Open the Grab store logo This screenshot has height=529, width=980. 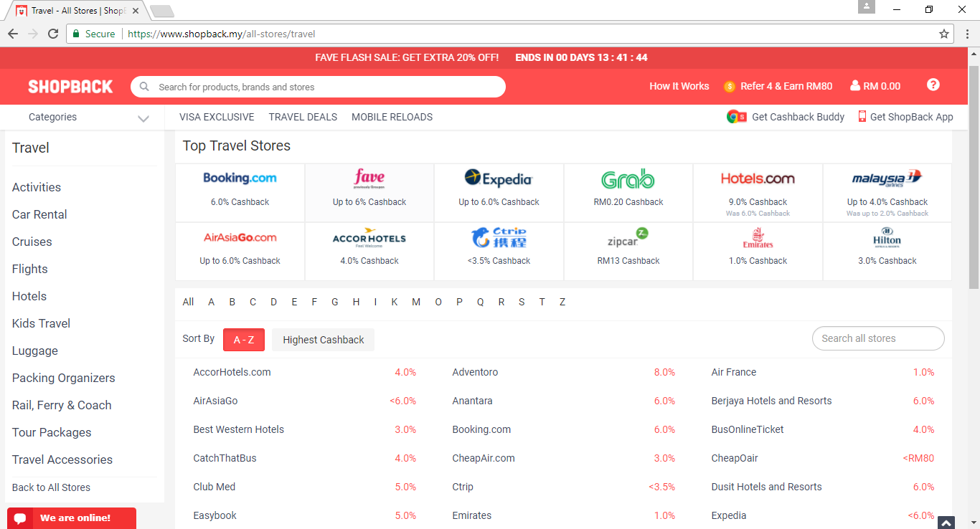(628, 178)
